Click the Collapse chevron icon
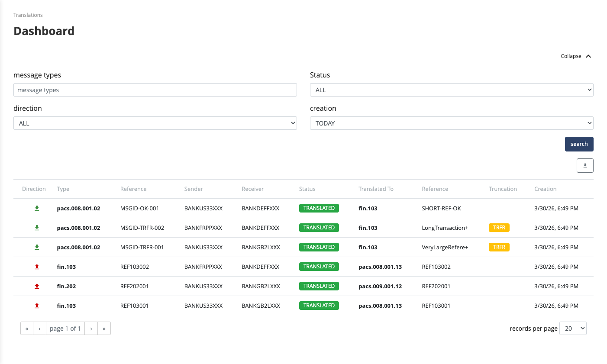Screen dimensions: 607x364 point(588,56)
